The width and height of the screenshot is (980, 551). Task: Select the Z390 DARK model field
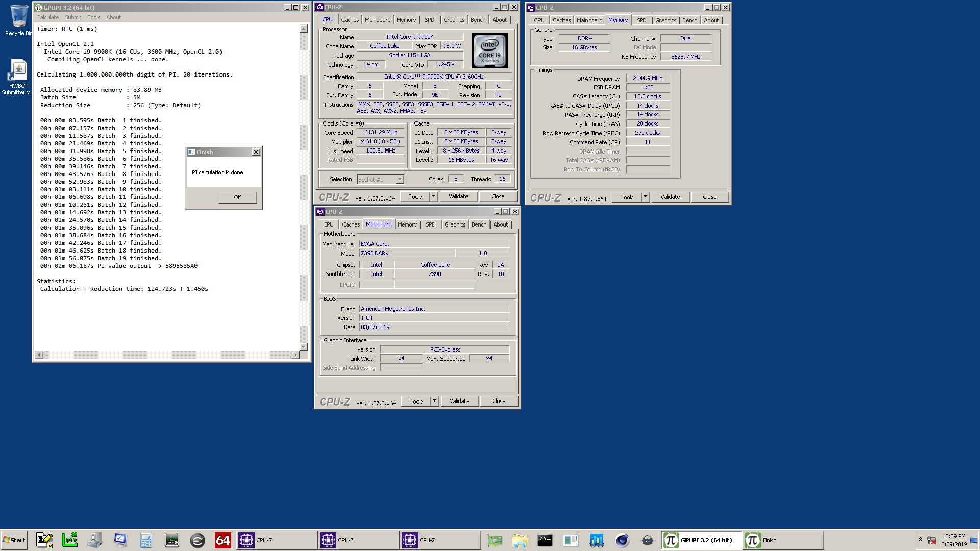pyautogui.click(x=407, y=253)
